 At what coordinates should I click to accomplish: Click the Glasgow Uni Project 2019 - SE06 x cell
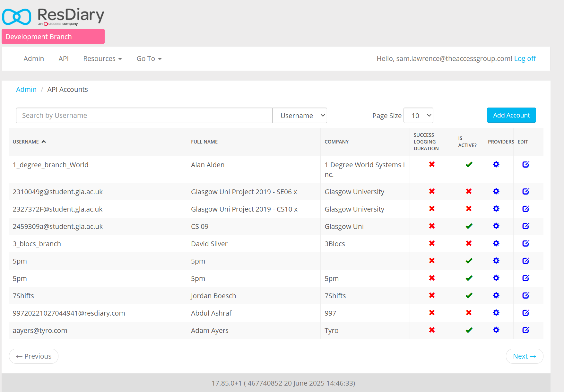(x=244, y=192)
